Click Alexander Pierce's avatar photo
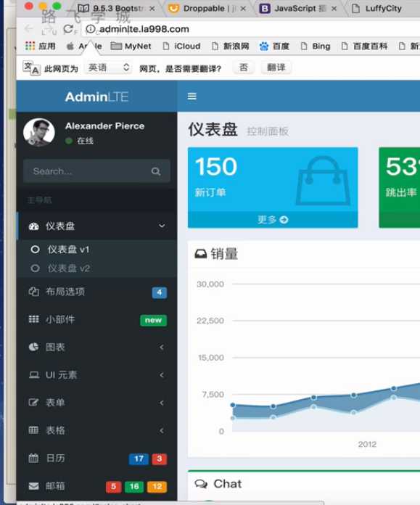This screenshot has width=420, height=505. [39, 132]
